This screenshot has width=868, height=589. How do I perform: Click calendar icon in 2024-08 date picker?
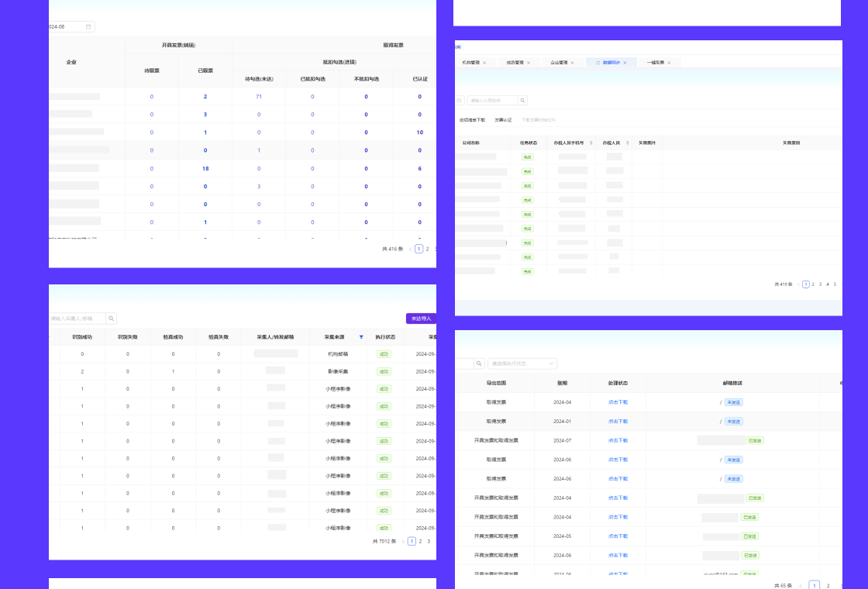(x=88, y=26)
